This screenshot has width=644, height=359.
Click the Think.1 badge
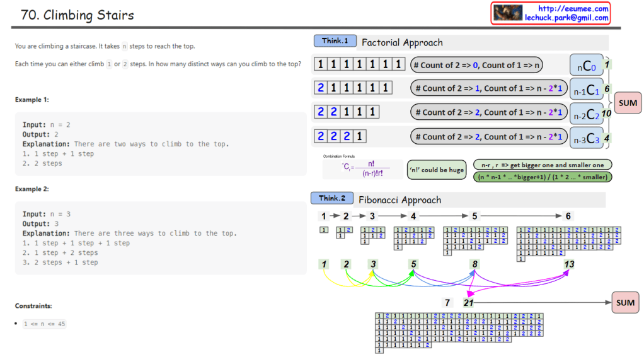pos(335,41)
